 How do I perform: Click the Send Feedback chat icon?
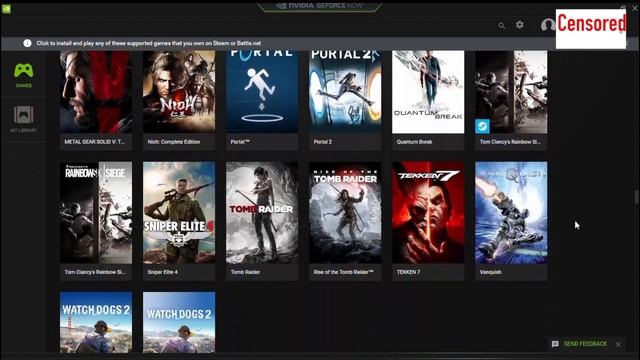pyautogui.click(x=555, y=344)
